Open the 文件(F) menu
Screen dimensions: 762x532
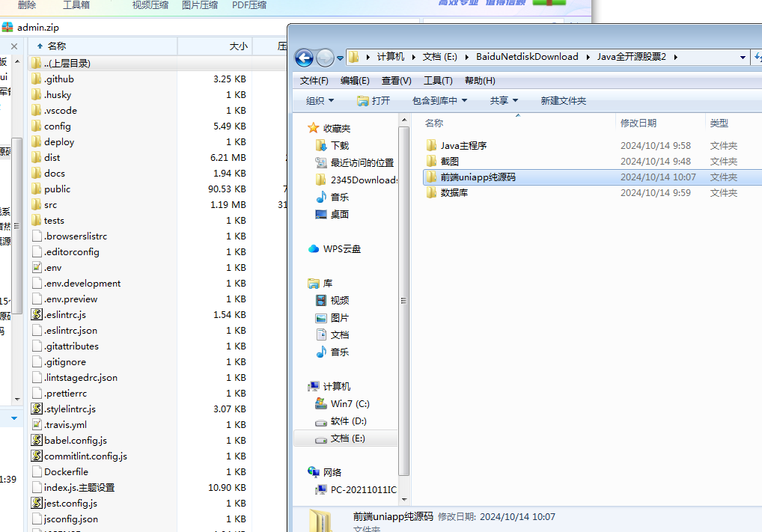[x=314, y=80]
